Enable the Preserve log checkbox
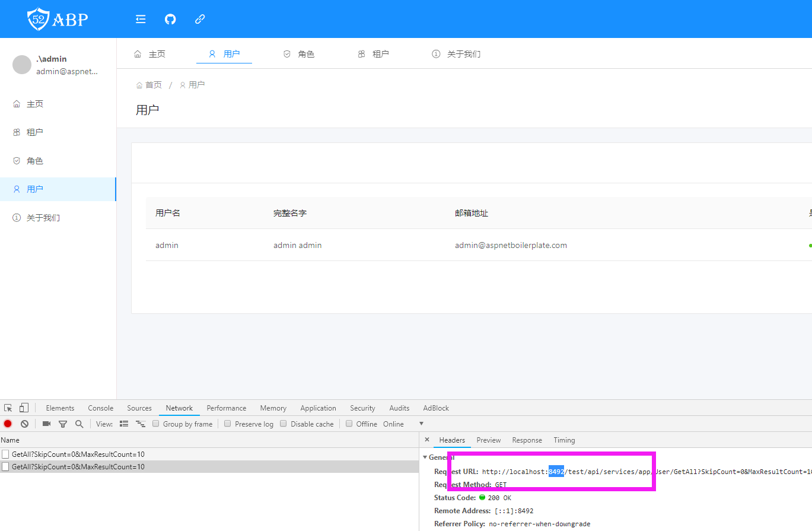812x531 pixels. pyautogui.click(x=228, y=424)
